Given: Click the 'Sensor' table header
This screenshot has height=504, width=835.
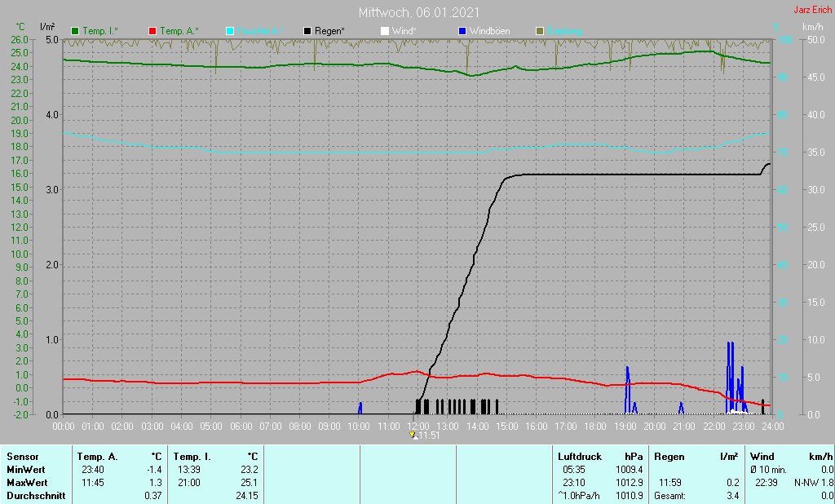Looking at the screenshot, I should (x=23, y=457).
